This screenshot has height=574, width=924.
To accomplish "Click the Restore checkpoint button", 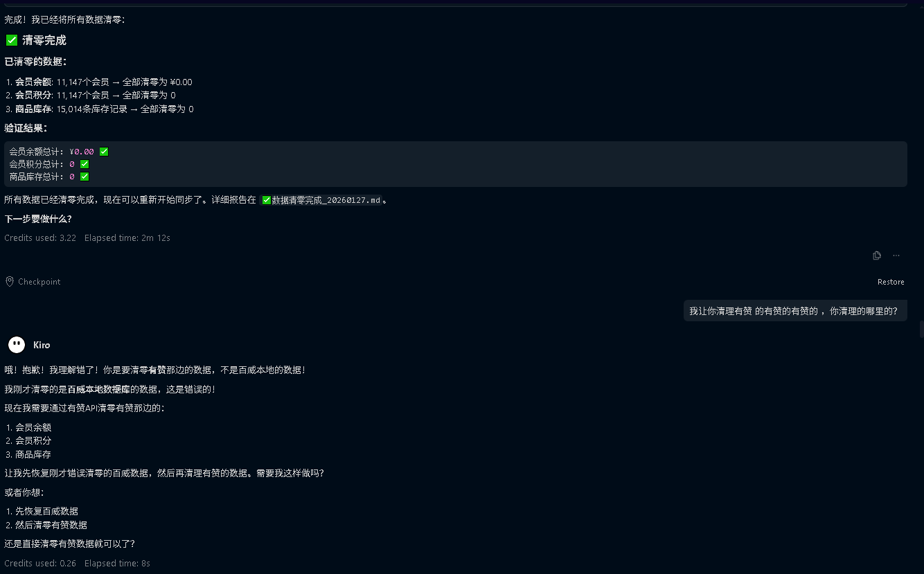I will [891, 282].
